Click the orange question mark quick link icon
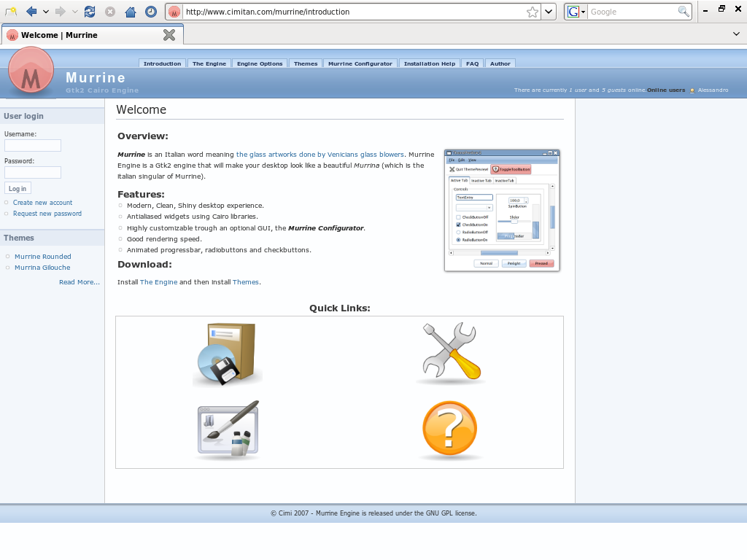 (449, 430)
